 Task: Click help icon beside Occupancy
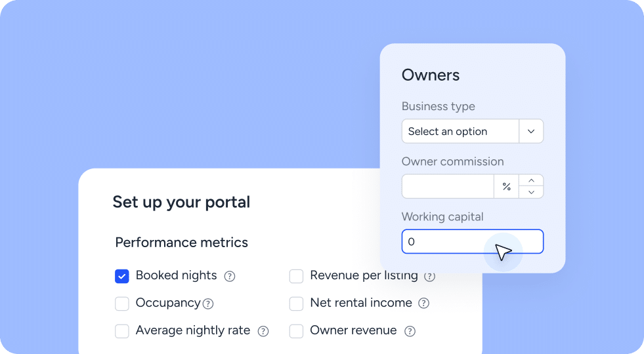(208, 304)
